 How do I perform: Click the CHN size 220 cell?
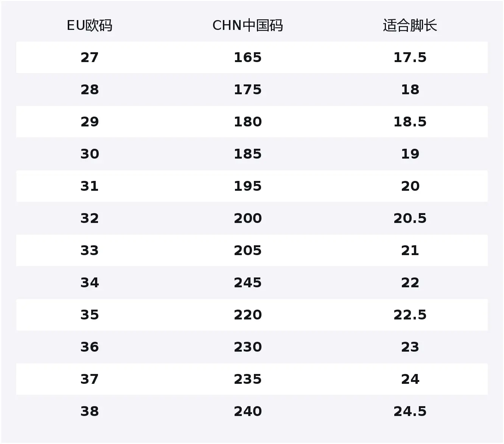tap(247, 315)
